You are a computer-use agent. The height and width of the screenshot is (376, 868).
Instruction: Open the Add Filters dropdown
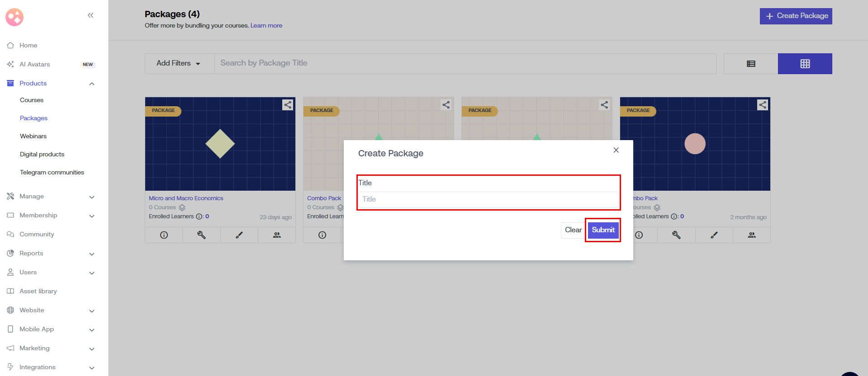pos(179,63)
